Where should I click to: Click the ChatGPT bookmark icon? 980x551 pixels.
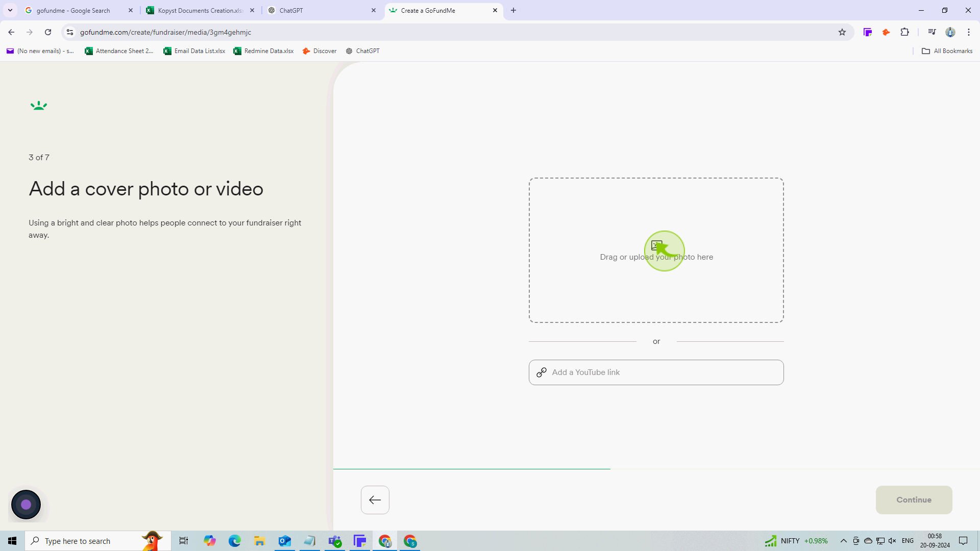click(349, 51)
